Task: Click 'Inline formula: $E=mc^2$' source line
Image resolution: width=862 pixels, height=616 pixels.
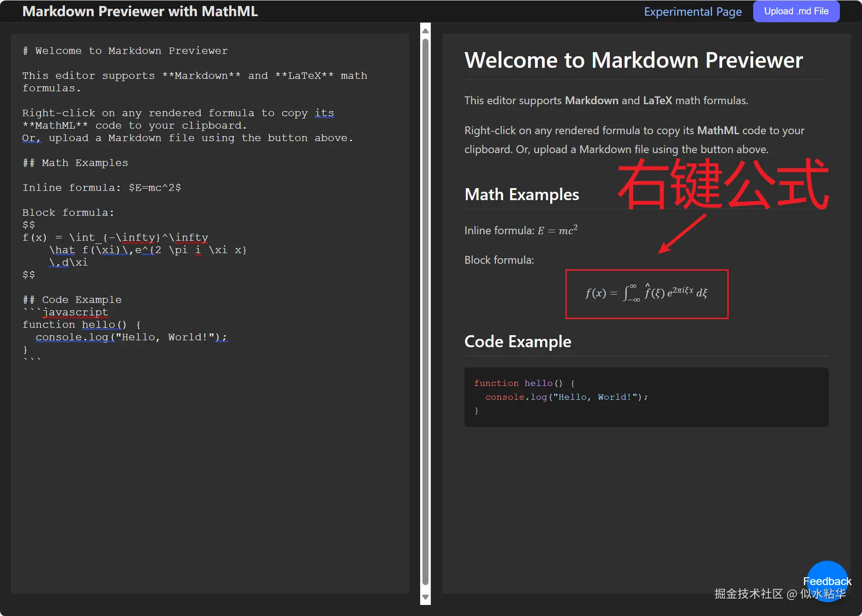Action: point(101,188)
